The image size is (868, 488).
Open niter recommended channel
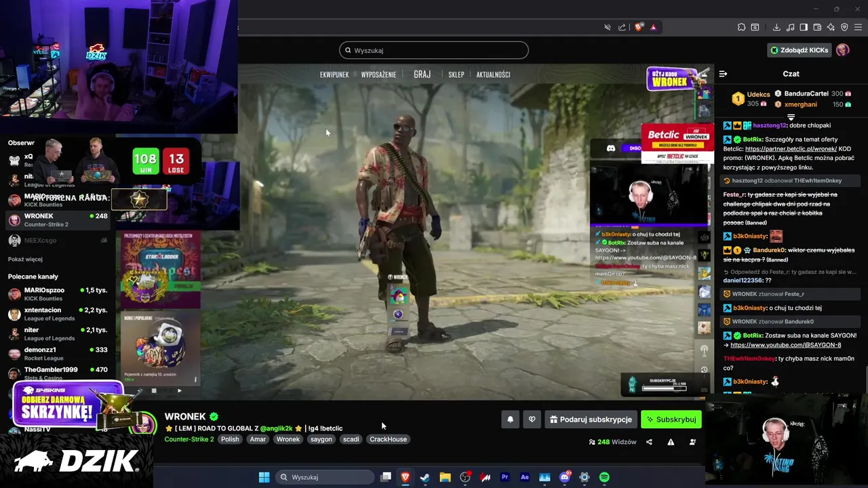[58, 333]
